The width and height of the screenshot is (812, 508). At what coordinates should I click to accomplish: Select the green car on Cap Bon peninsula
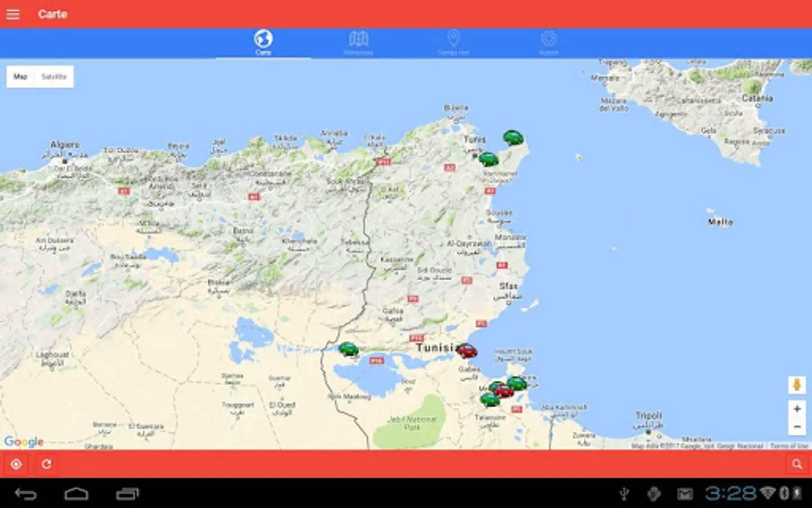tap(513, 137)
